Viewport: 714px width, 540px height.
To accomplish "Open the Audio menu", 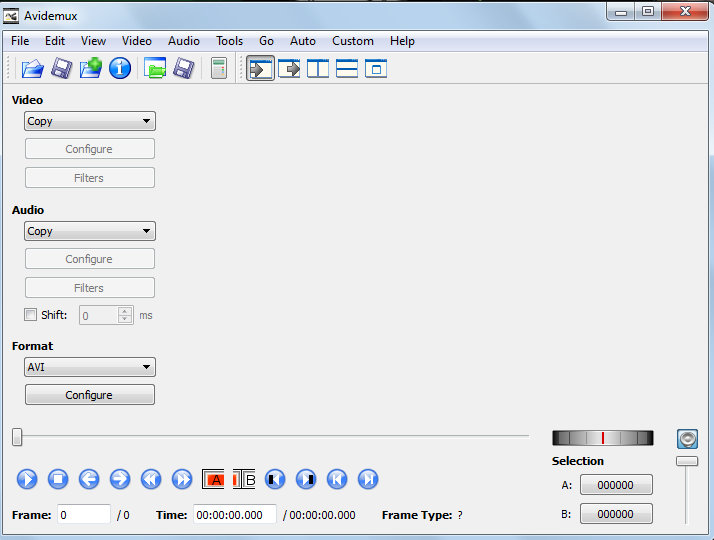I will pos(184,41).
